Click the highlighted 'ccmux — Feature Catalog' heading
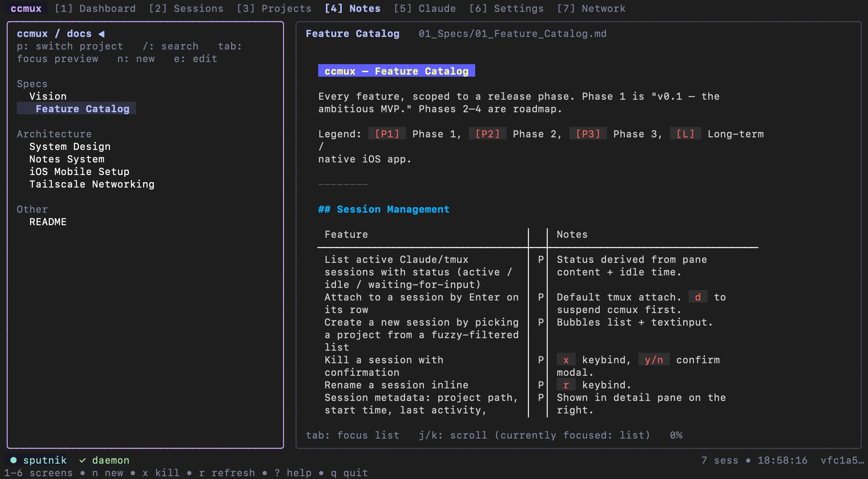The width and height of the screenshot is (868, 479). coord(397,71)
